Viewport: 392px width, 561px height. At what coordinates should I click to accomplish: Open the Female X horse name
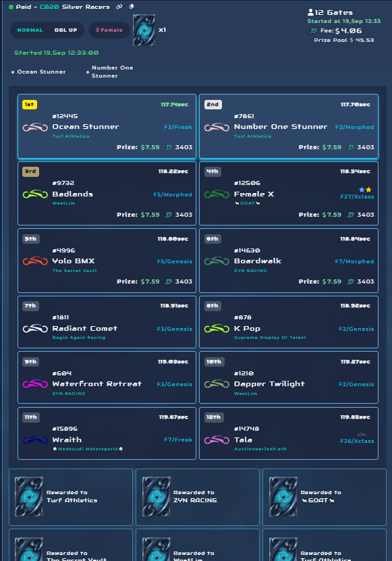coord(254,194)
